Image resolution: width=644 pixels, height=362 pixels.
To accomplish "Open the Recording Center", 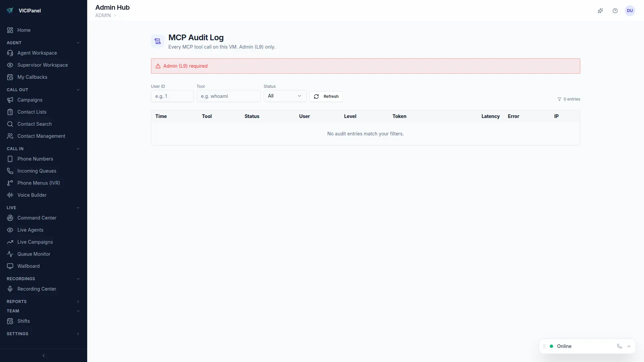I will (x=36, y=289).
